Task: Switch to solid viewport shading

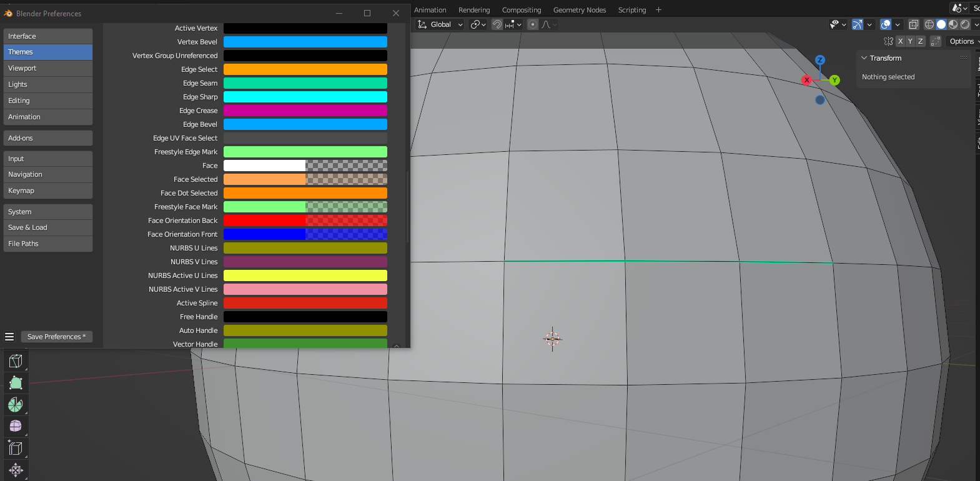Action: click(x=941, y=24)
